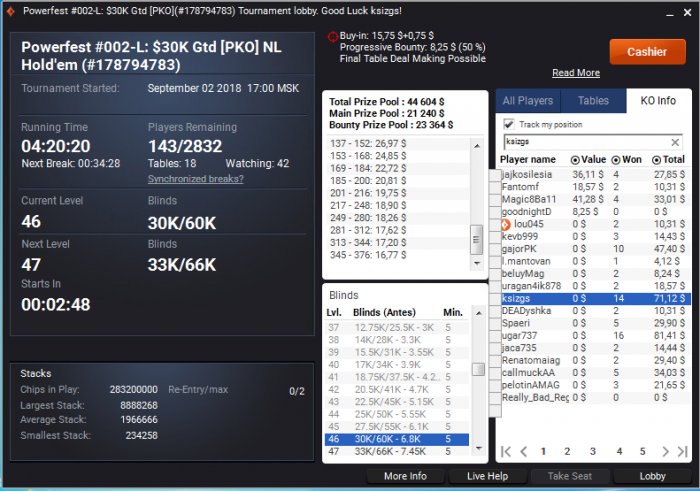The height and width of the screenshot is (491, 700).
Task: Click the orange badge icon beside lou045
Action: 505,225
